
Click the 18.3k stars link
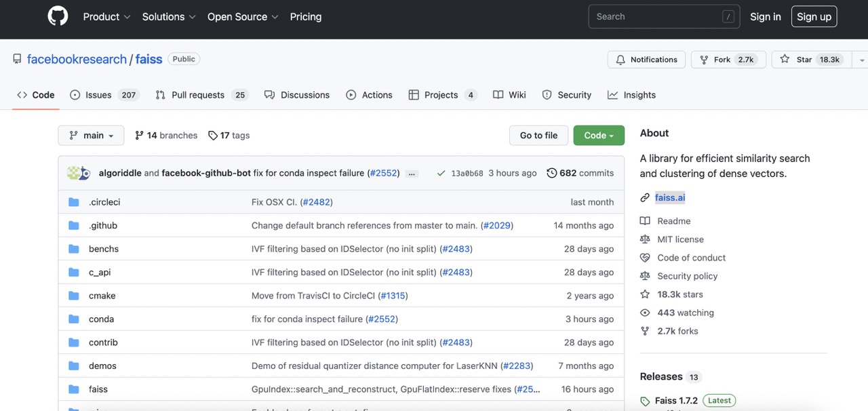click(x=680, y=294)
